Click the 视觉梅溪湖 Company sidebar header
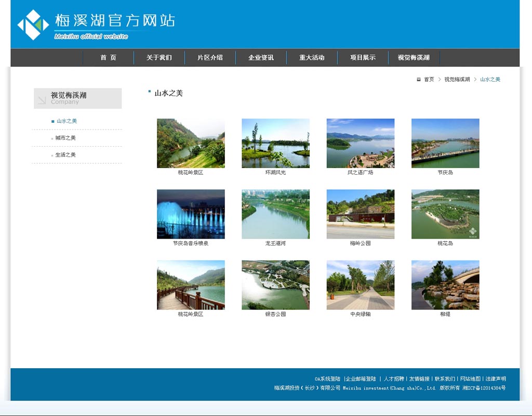 [x=66, y=98]
